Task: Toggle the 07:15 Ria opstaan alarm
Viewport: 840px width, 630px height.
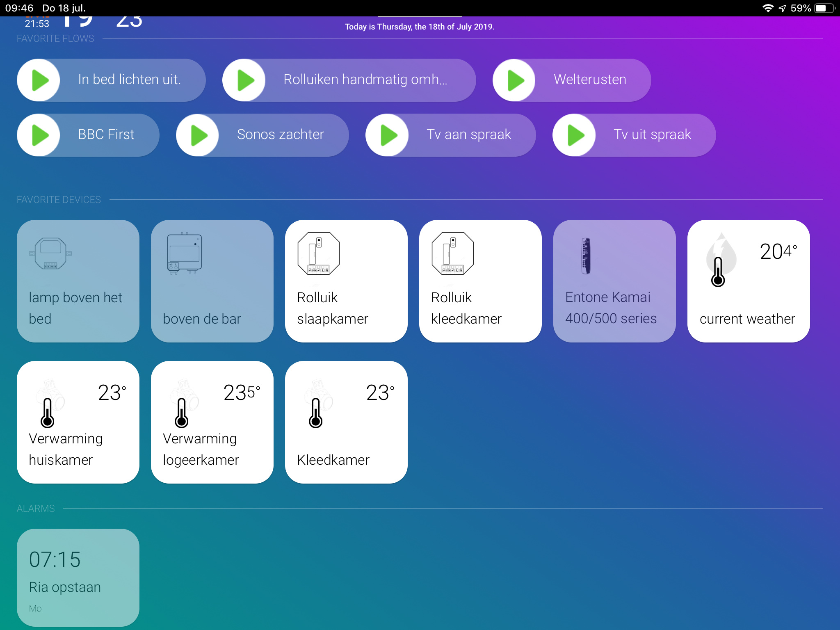Action: [x=78, y=577]
